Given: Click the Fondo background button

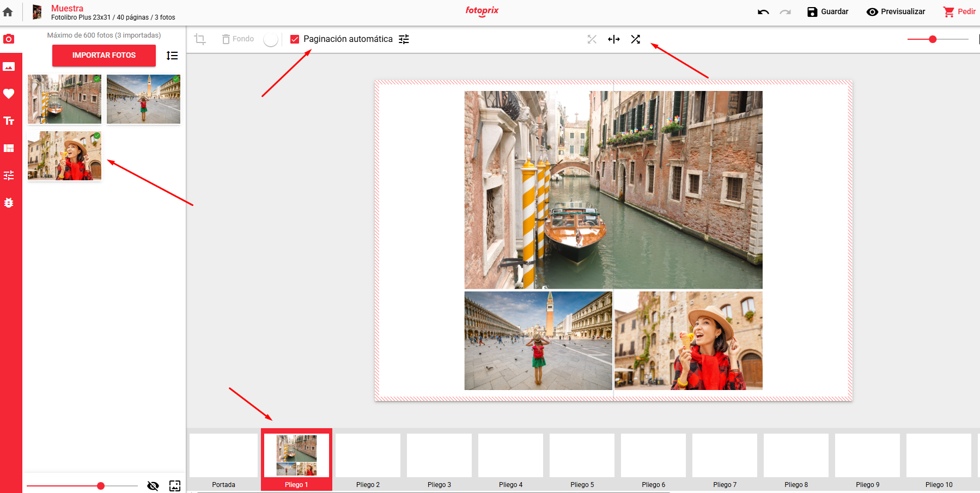Looking at the screenshot, I should pos(238,39).
